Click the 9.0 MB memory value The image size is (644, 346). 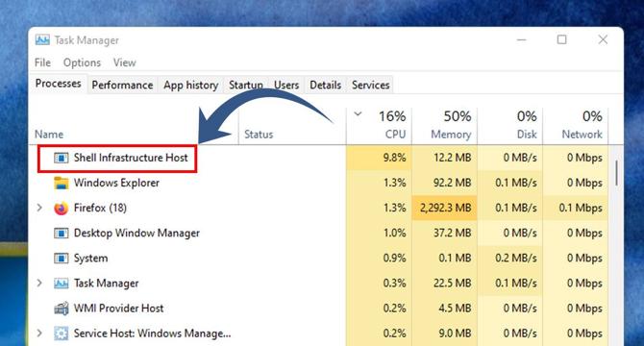[455, 334]
